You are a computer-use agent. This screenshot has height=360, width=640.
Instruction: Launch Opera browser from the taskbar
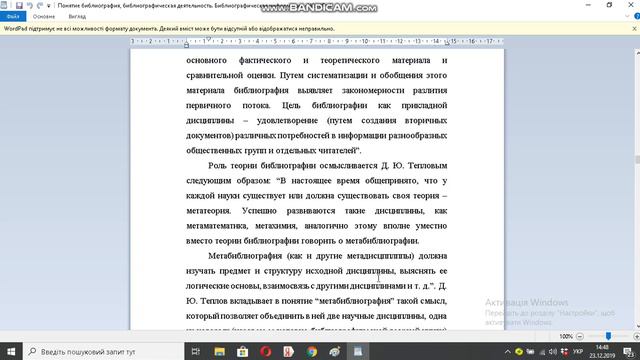[x=266, y=351]
